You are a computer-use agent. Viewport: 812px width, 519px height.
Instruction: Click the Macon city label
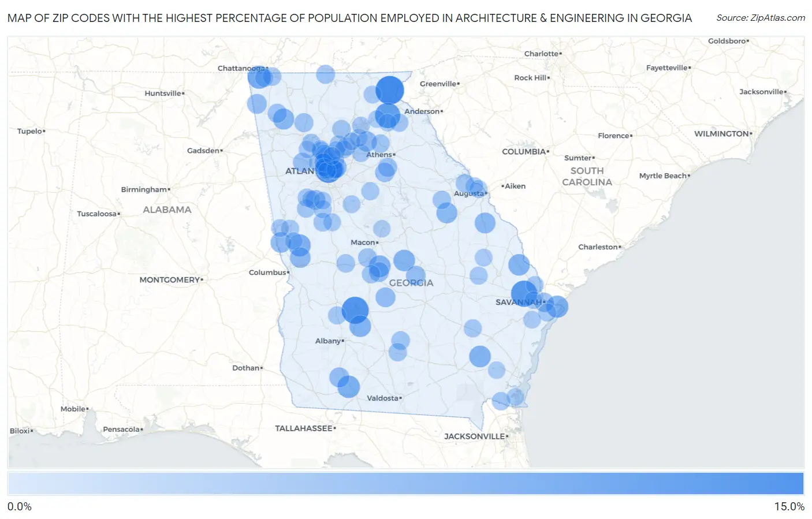coord(363,242)
